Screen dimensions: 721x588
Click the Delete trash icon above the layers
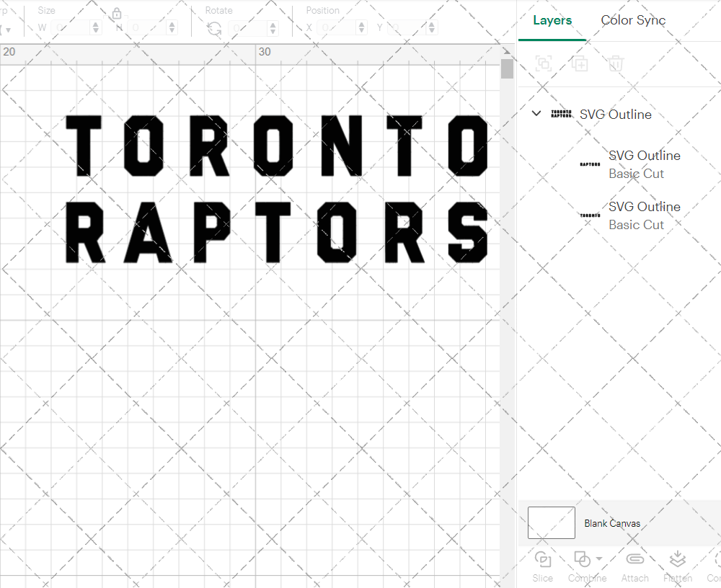[x=615, y=63]
